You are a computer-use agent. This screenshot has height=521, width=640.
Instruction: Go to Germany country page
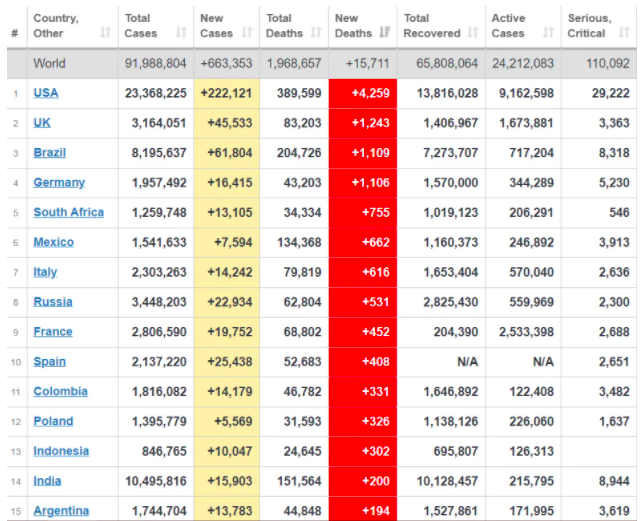(x=59, y=183)
